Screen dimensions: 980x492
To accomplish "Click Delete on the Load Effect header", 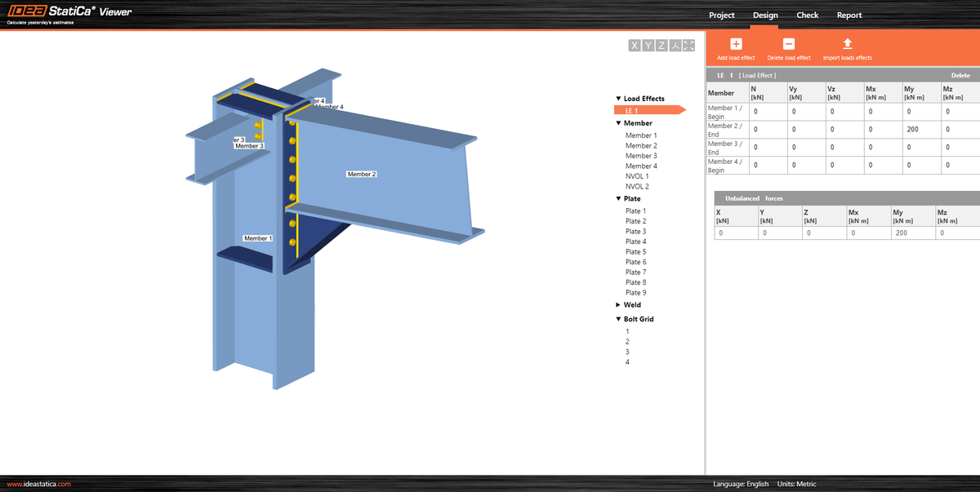I will (x=960, y=74).
